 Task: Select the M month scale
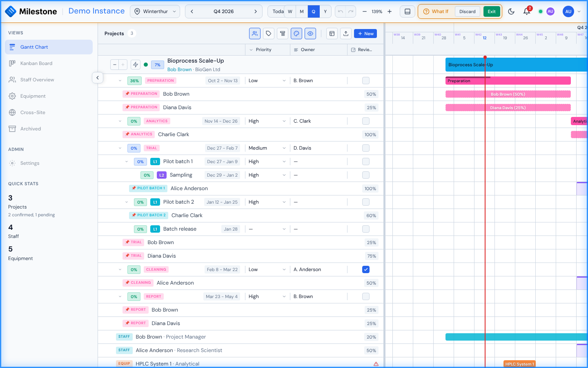coord(302,11)
